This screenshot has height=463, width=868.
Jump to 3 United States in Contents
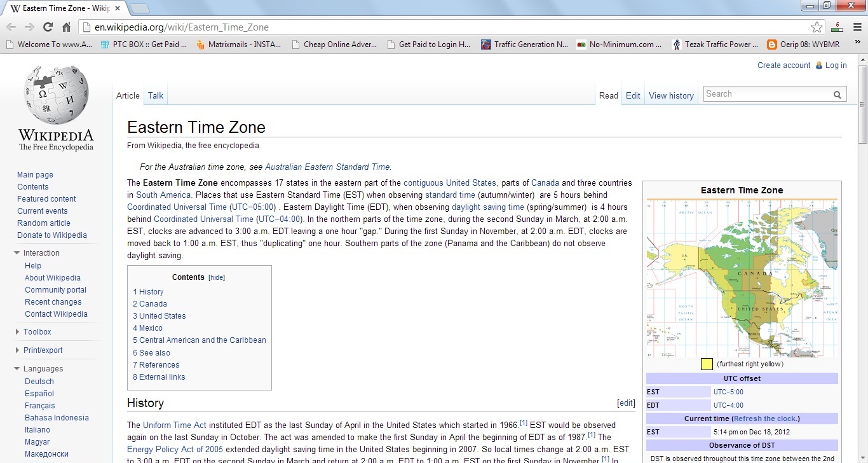pyautogui.click(x=159, y=316)
